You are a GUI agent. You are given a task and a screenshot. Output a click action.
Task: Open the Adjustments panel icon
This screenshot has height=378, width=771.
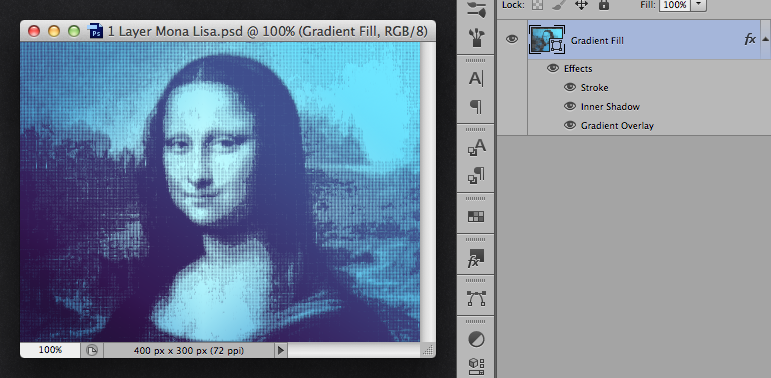coord(476,339)
